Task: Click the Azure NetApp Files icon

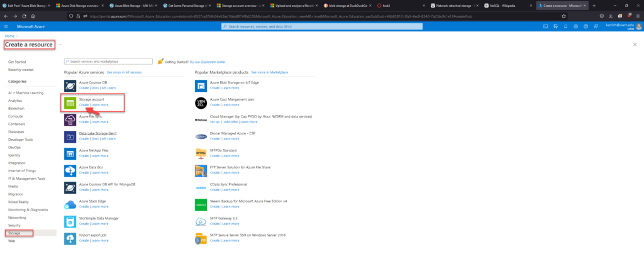Action: click(70, 154)
